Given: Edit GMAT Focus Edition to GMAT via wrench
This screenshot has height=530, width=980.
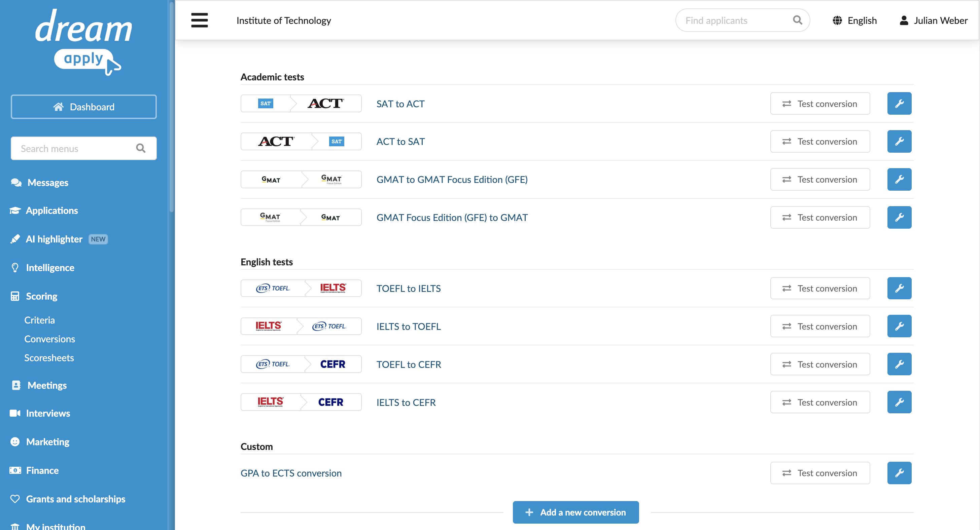Looking at the screenshot, I should 899,218.
